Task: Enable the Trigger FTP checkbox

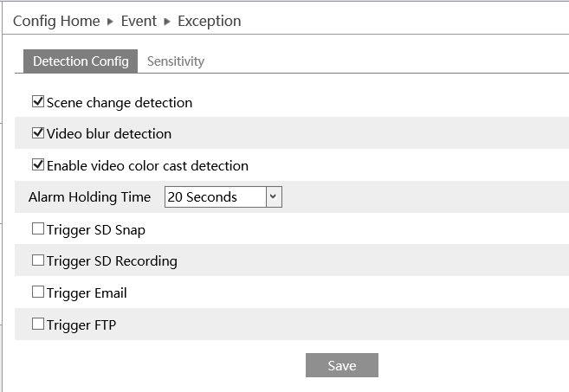Action: [x=38, y=325]
